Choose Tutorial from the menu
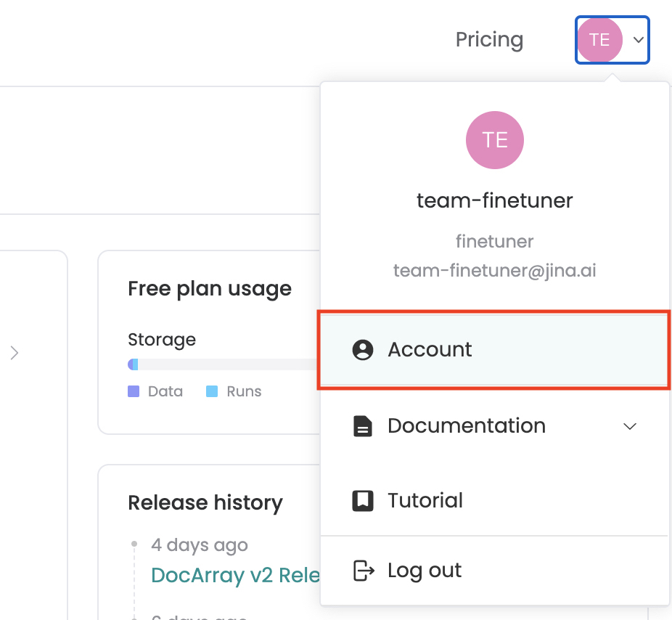 pos(425,500)
